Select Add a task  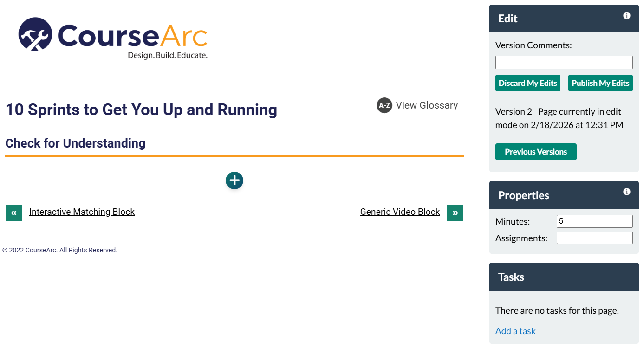[515, 330]
